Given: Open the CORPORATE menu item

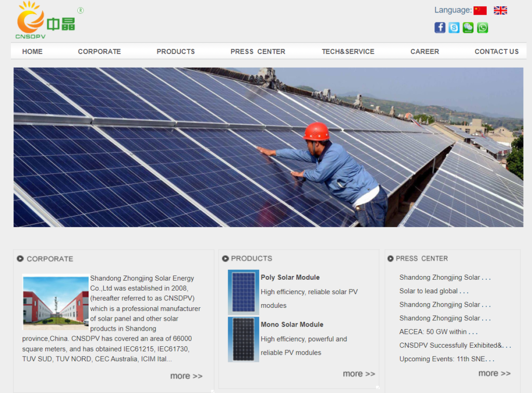Looking at the screenshot, I should (99, 51).
